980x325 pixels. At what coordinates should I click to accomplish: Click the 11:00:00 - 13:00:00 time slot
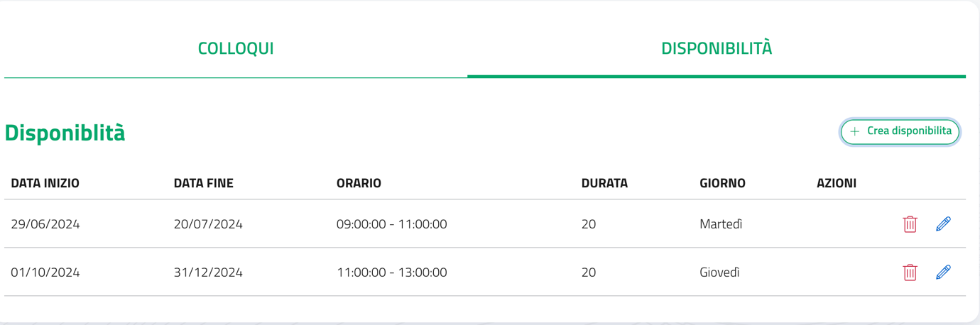click(391, 272)
